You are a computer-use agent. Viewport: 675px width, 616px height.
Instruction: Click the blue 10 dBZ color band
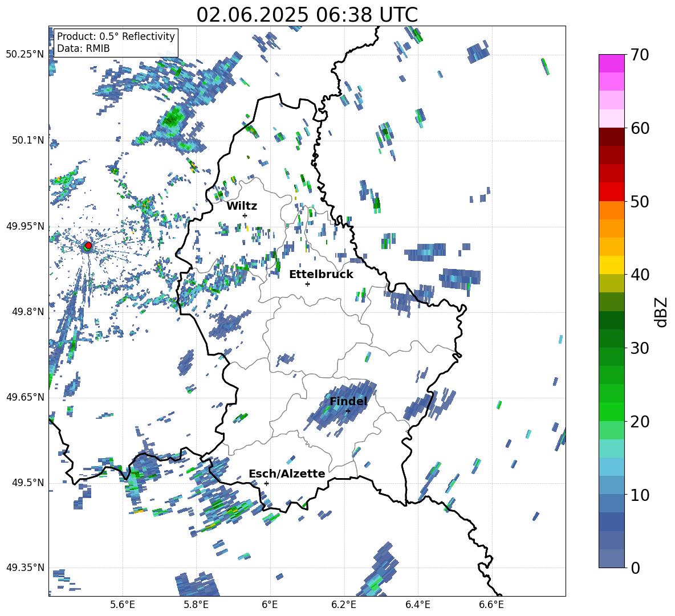coord(611,485)
